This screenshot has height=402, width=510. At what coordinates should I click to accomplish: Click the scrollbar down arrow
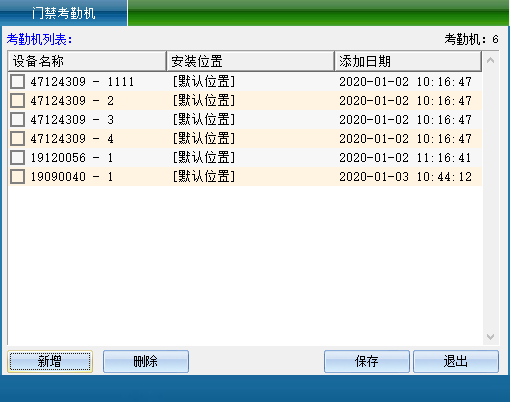[x=490, y=337]
